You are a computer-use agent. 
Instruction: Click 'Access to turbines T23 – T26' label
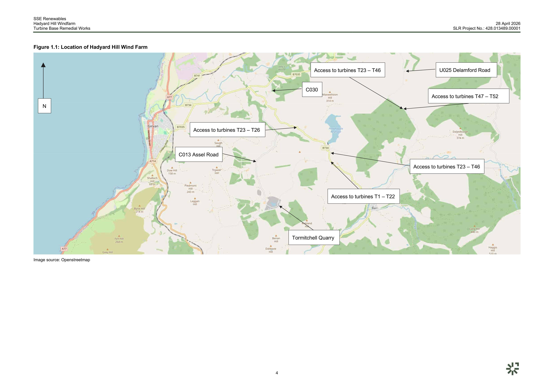(227, 130)
